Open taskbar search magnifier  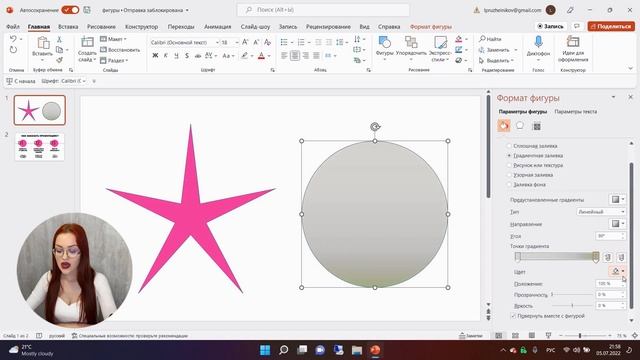(283, 350)
